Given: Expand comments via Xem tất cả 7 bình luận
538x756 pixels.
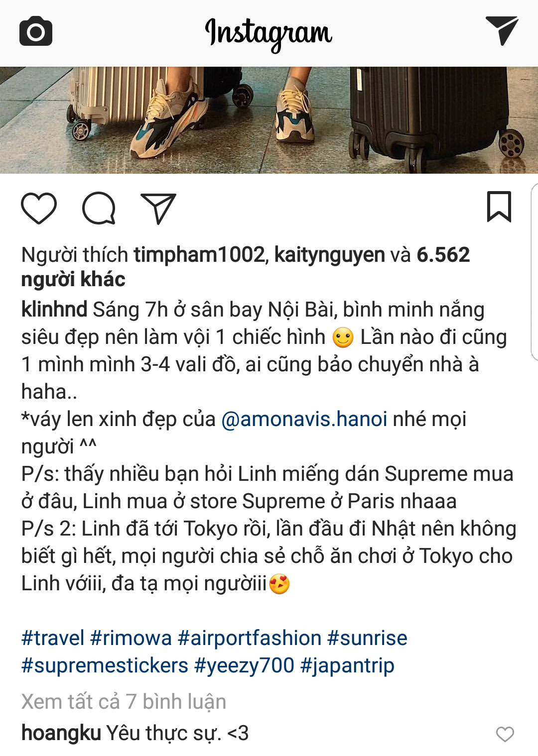Looking at the screenshot, I should 124,702.
